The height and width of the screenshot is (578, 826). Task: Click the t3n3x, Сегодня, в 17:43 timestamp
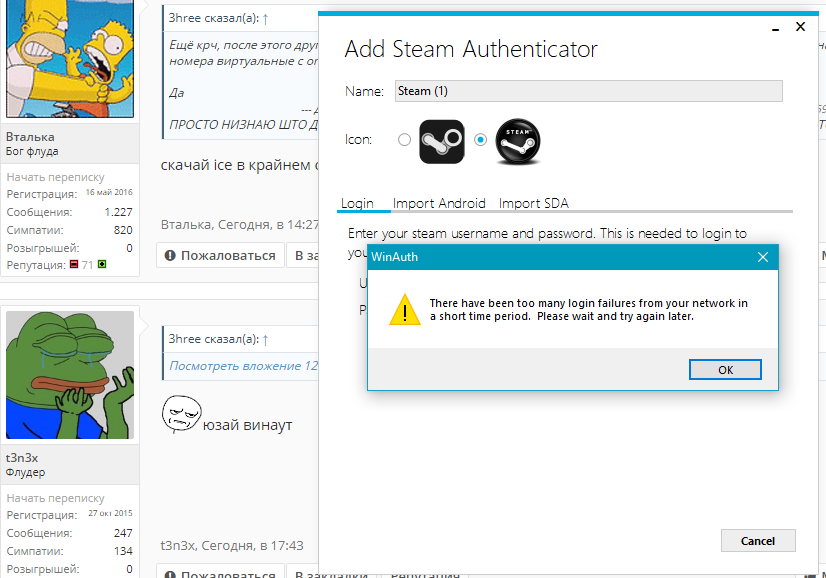232,546
